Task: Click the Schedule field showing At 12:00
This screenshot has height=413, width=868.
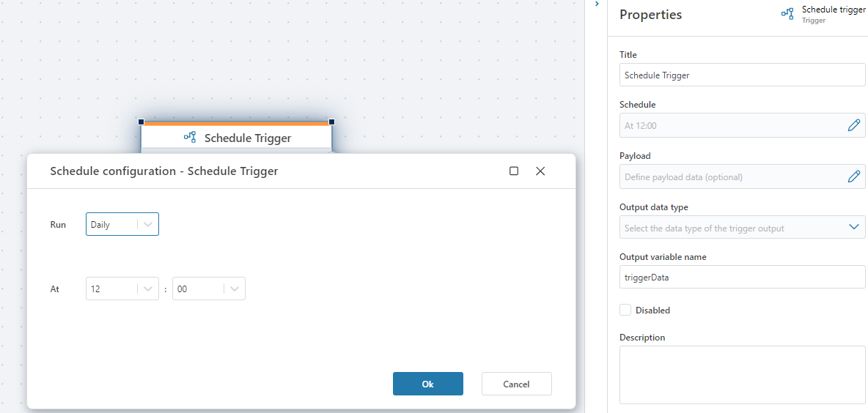Action: pos(729,125)
